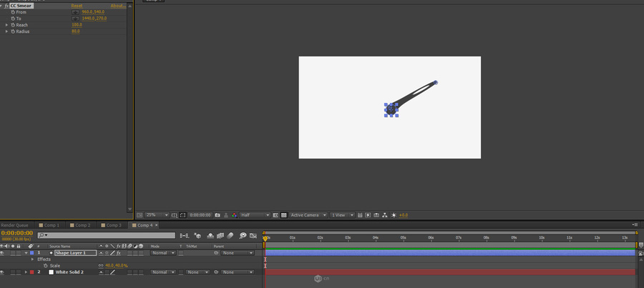Open the Half resolution dropdown
Image resolution: width=644 pixels, height=288 pixels.
(255, 215)
